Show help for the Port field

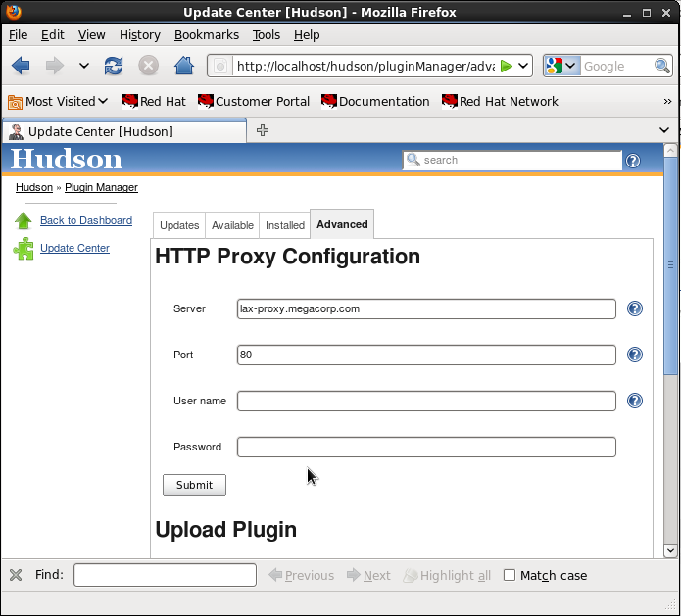[x=635, y=355]
